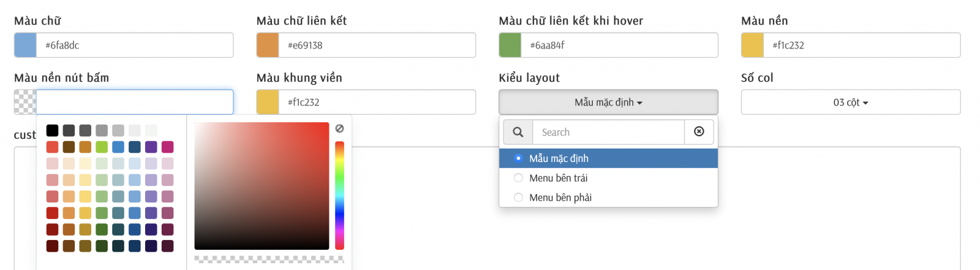Viewport: 980px width, 270px height.
Task: Expand the Số col 03 cột dropdown
Action: 851,102
